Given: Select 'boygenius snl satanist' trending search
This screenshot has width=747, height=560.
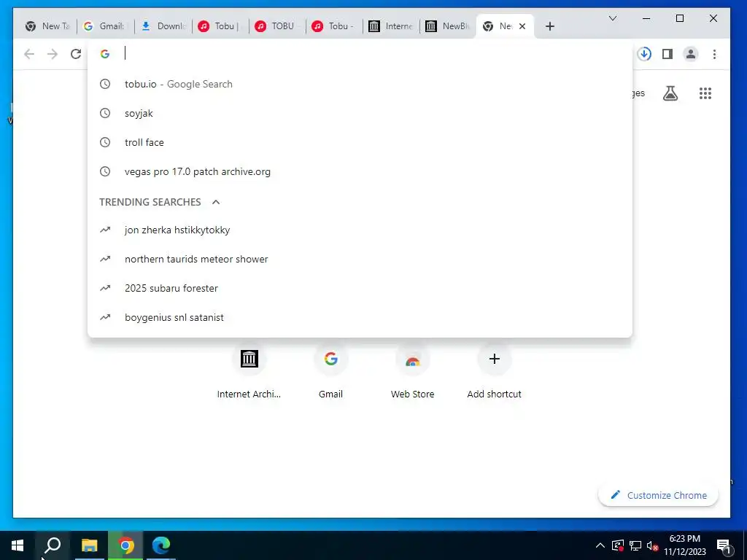Looking at the screenshot, I should 360,317.
